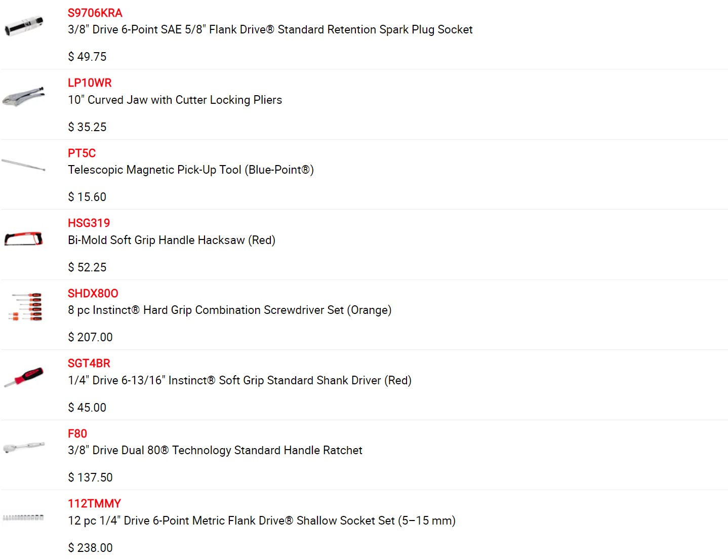728x560 pixels.
Task: Open the S9706KRA part number link
Action: tap(95, 13)
